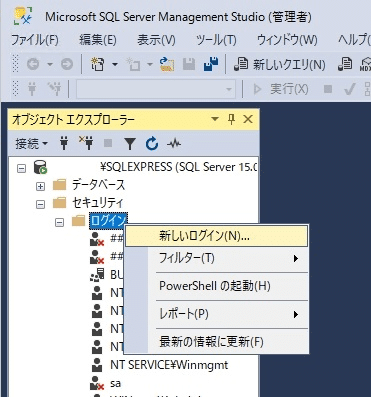Click the open file folder icon

point(167,64)
